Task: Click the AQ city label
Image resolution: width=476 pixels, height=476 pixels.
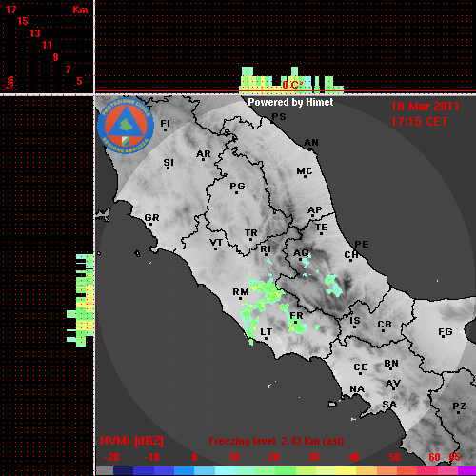Action: point(301,252)
